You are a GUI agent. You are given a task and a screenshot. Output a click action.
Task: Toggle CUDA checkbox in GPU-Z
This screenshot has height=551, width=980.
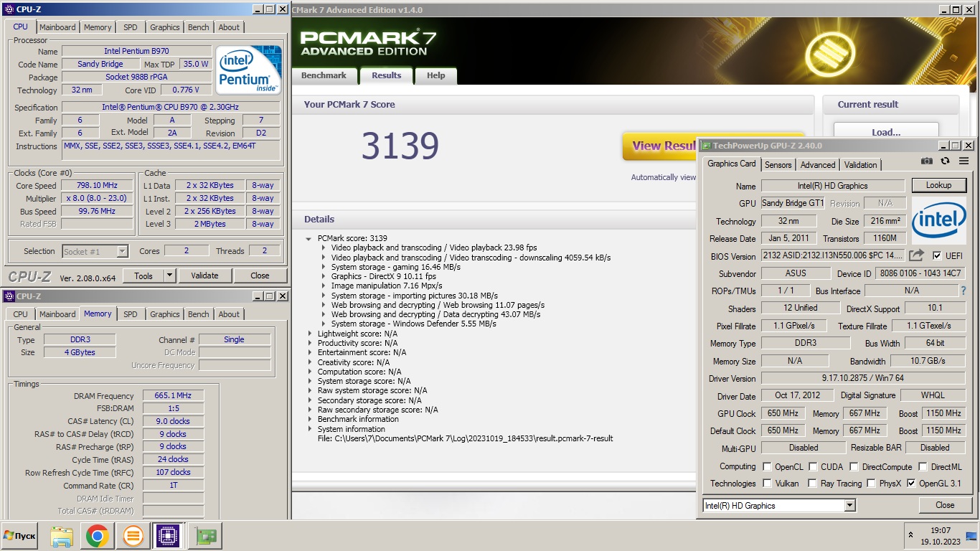[813, 466]
